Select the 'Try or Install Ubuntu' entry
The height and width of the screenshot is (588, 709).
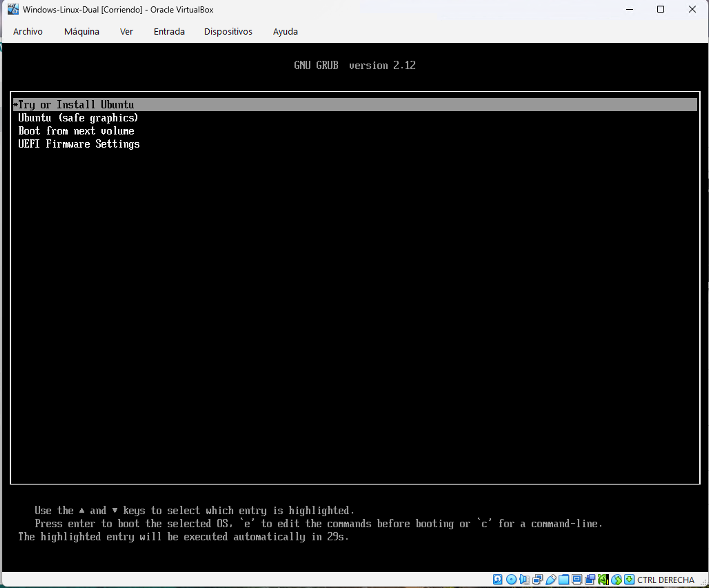click(x=355, y=104)
